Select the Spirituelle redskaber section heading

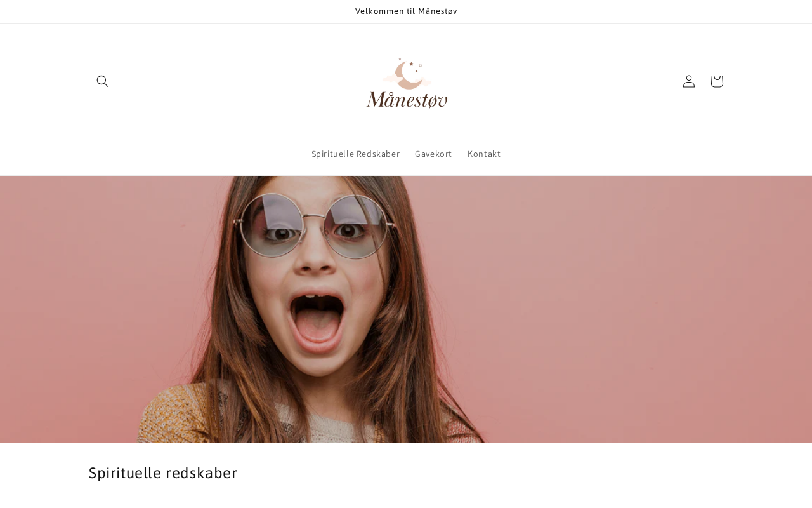pyautogui.click(x=163, y=472)
